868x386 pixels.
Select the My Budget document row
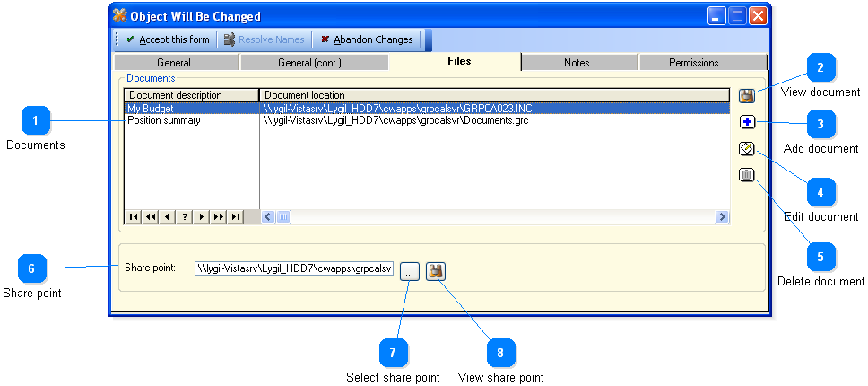point(427,109)
